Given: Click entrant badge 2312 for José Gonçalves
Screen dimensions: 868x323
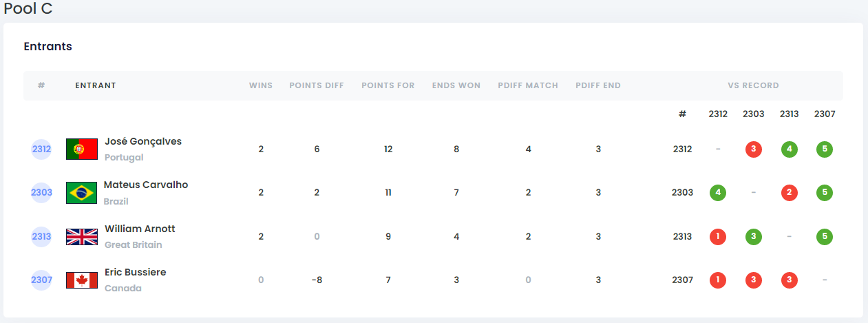Looking at the screenshot, I should coord(41,149).
